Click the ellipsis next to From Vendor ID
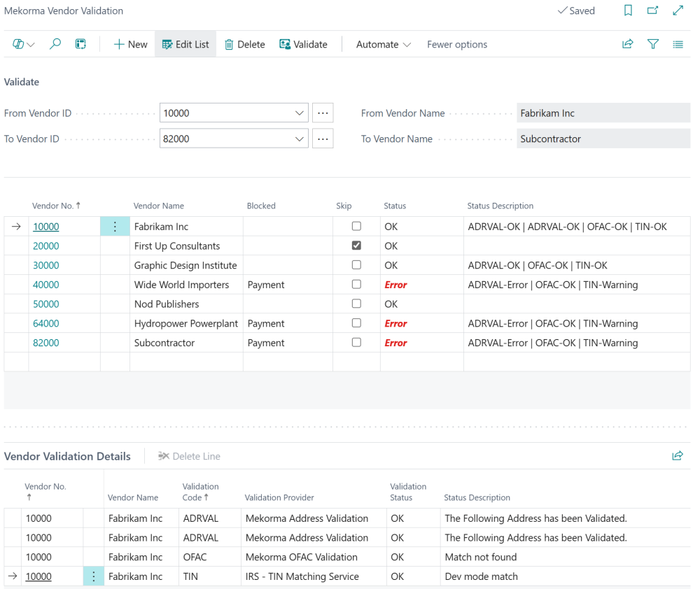This screenshot has width=700, height=589. click(322, 112)
